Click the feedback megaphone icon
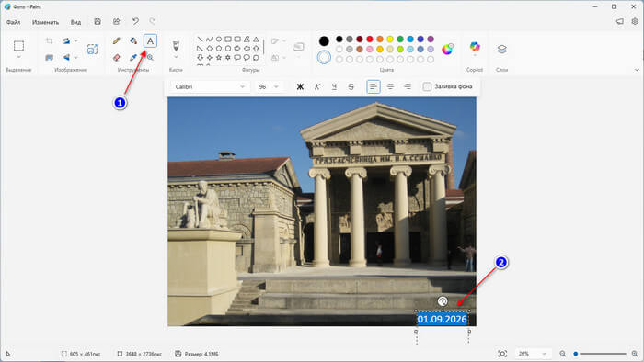644x362 pixels. pos(620,22)
